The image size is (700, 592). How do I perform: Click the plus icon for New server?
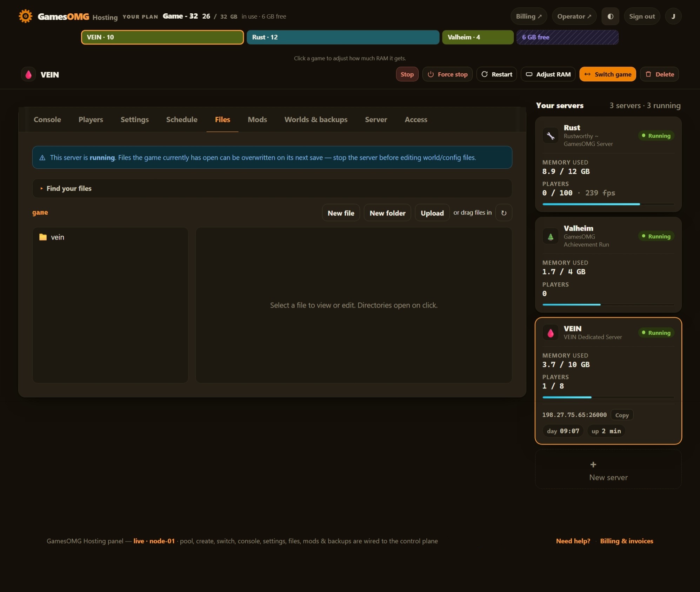point(593,464)
